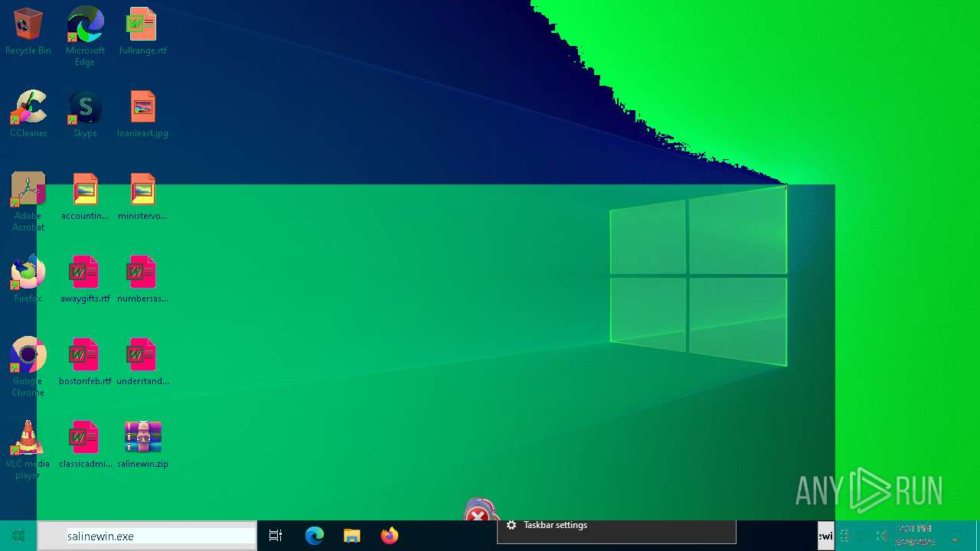
Task: Select the Firefox desktop shortcut
Action: tap(28, 279)
